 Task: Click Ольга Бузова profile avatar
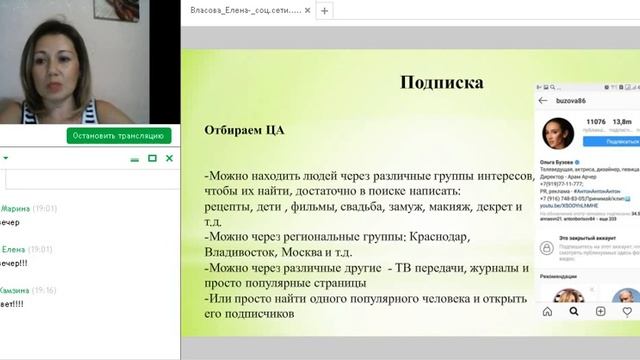pos(558,133)
